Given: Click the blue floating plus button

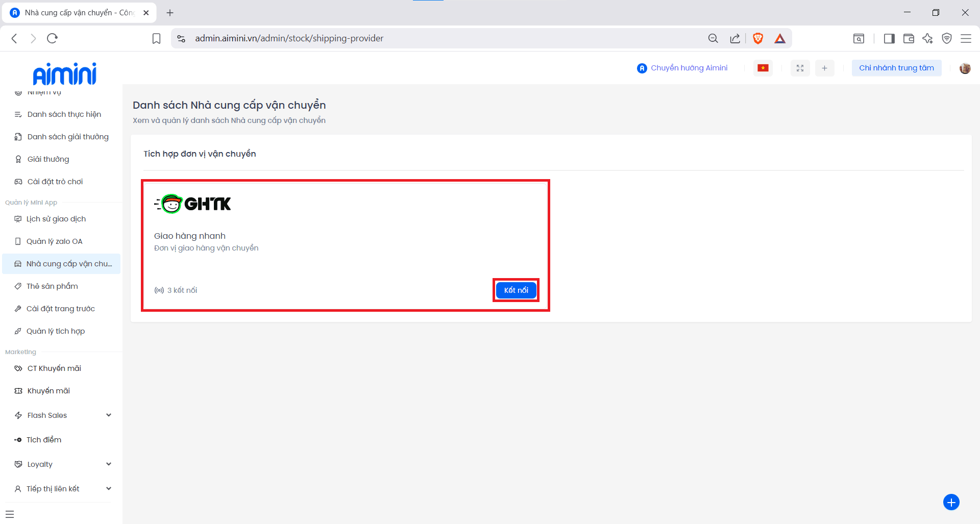Looking at the screenshot, I should pos(951,502).
